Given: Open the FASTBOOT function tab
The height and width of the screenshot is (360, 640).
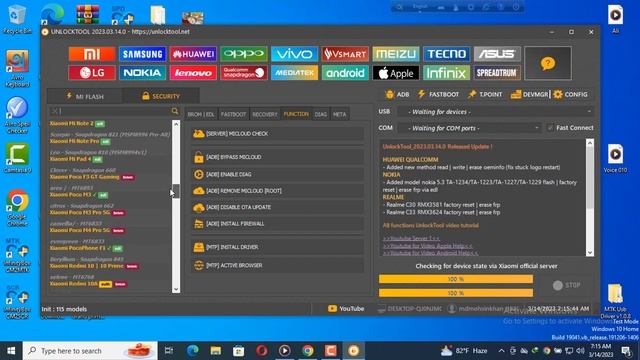Looking at the screenshot, I should tap(233, 114).
